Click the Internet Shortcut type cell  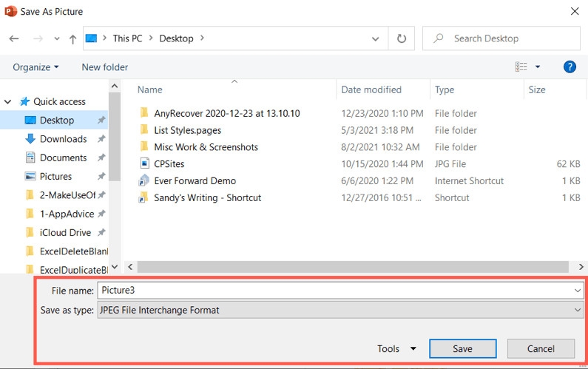point(469,180)
